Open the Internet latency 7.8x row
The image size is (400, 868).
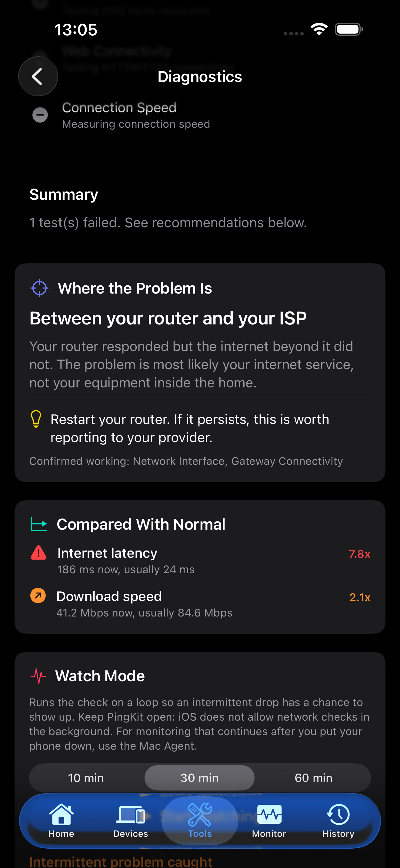[200, 561]
